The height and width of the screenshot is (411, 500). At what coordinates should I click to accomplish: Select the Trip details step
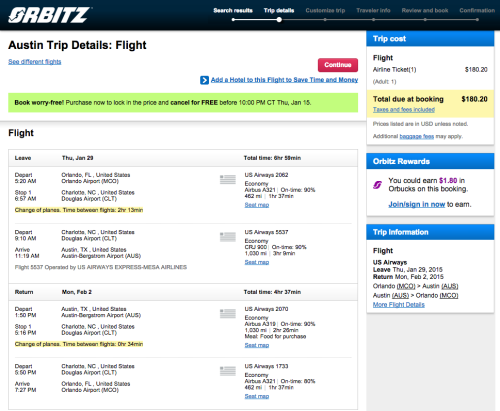coord(279,10)
